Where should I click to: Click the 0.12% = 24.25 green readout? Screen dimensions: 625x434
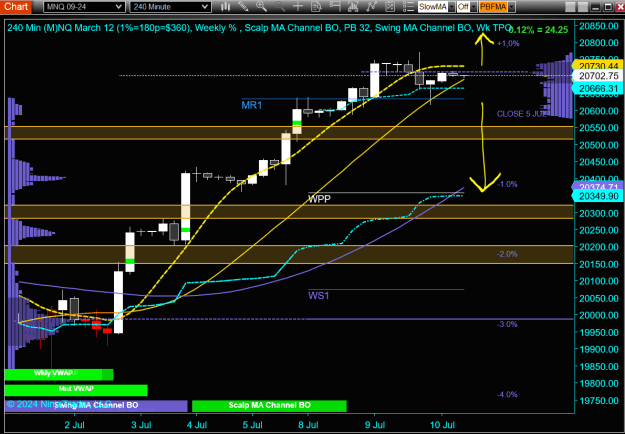point(539,29)
